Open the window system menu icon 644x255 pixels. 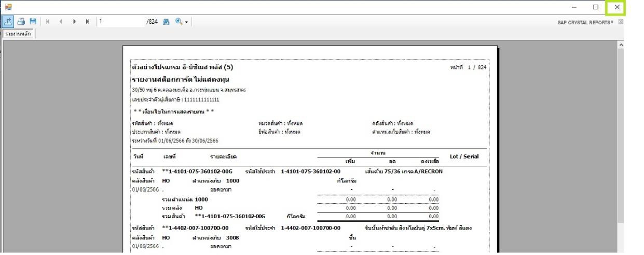tap(8, 7)
